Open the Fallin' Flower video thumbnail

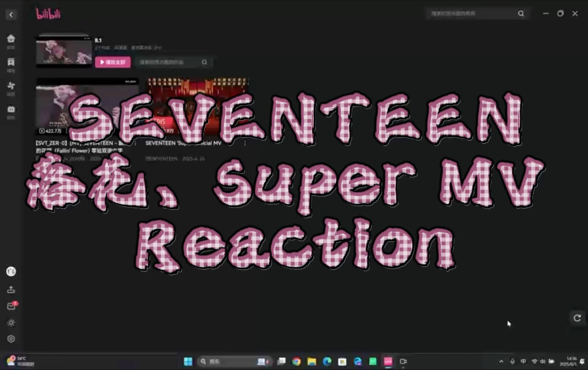click(87, 105)
